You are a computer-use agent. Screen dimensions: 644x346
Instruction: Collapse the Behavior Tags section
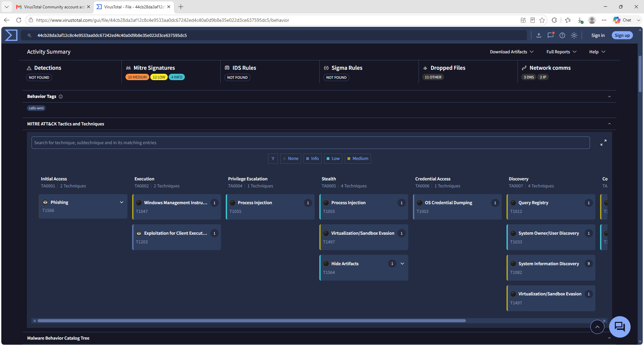pos(609,97)
